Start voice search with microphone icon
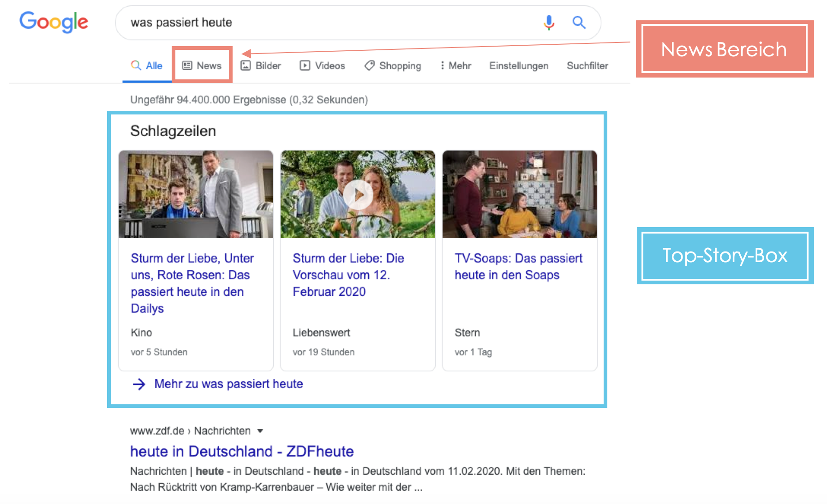Image resolution: width=827 pixels, height=504 pixels. [549, 22]
